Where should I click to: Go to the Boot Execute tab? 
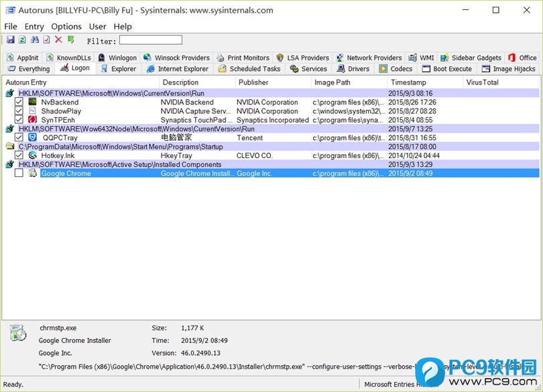(447, 69)
